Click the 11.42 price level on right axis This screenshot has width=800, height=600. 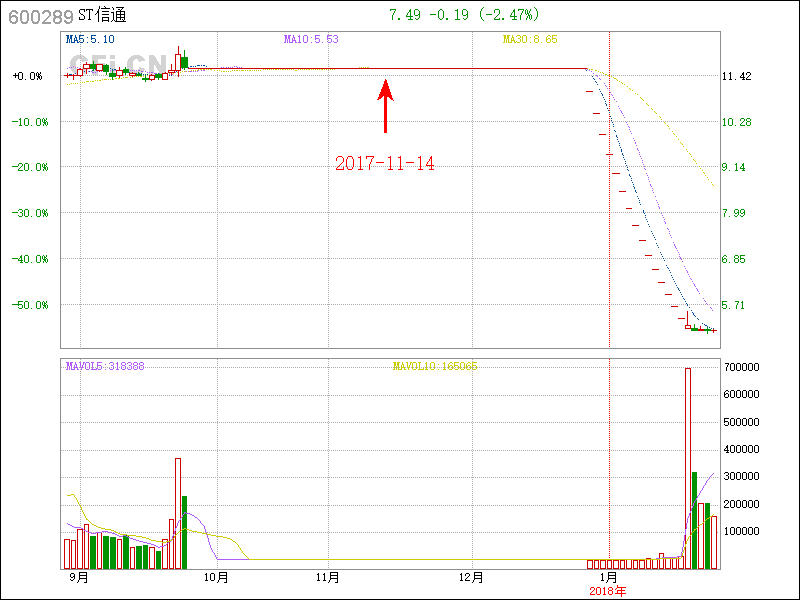736,76
